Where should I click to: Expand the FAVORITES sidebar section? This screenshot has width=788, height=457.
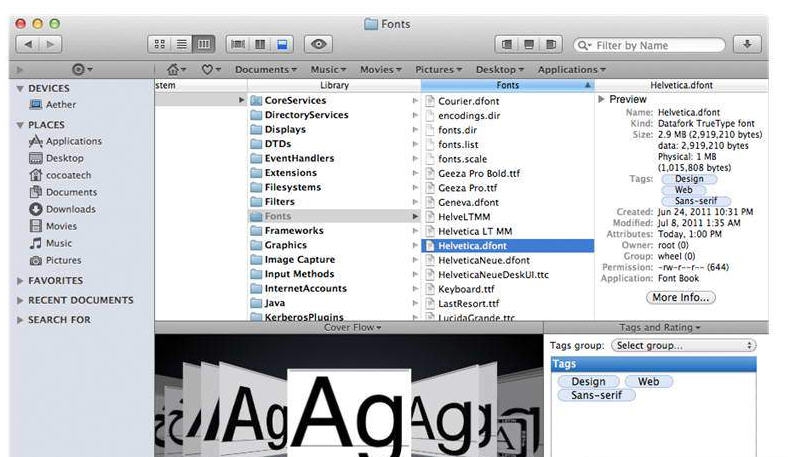click(20, 281)
